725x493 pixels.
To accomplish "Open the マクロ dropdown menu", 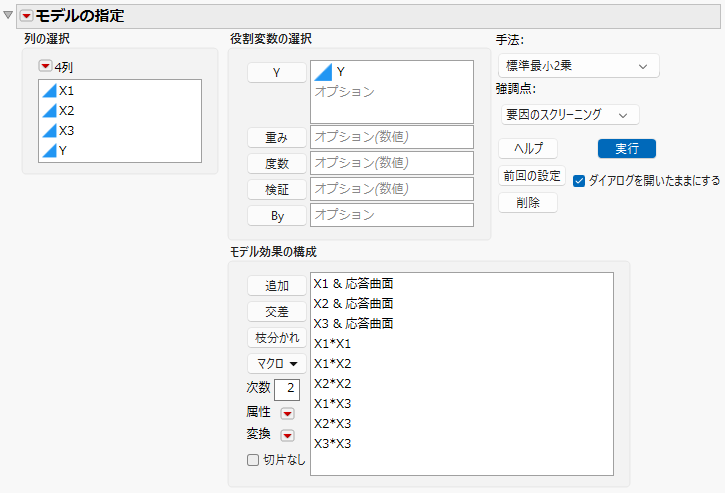I will 276,364.
